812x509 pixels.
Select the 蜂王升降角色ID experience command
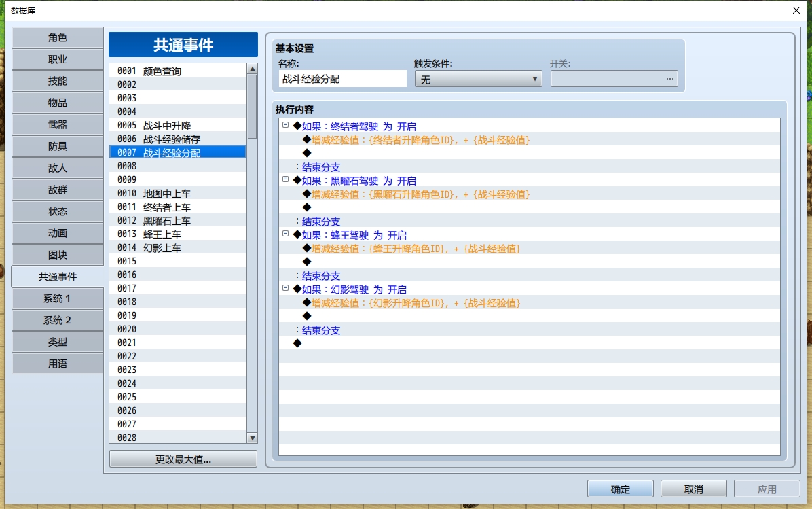530,248
